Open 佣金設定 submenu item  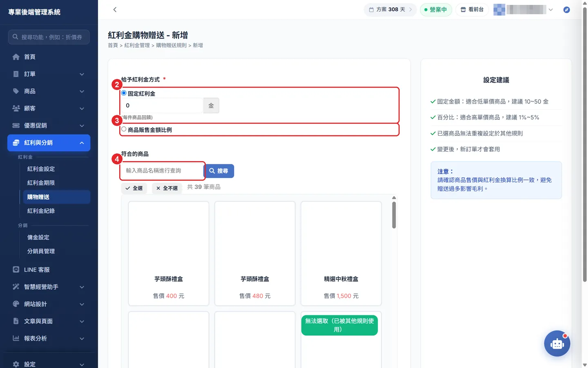38,238
